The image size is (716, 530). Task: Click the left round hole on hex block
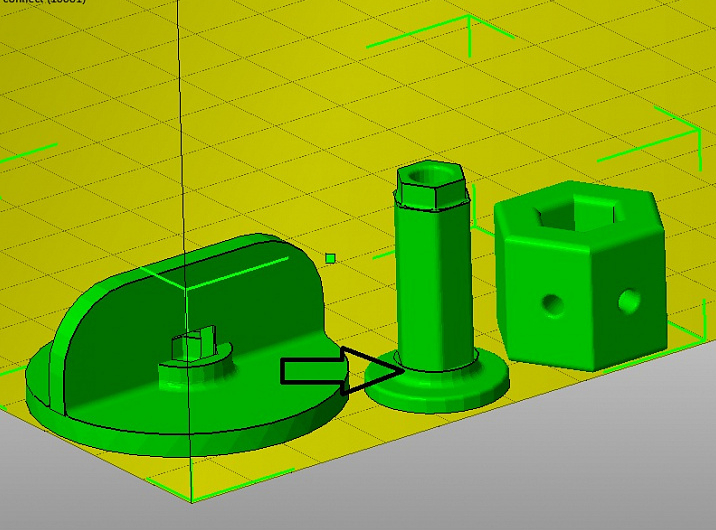coord(552,305)
